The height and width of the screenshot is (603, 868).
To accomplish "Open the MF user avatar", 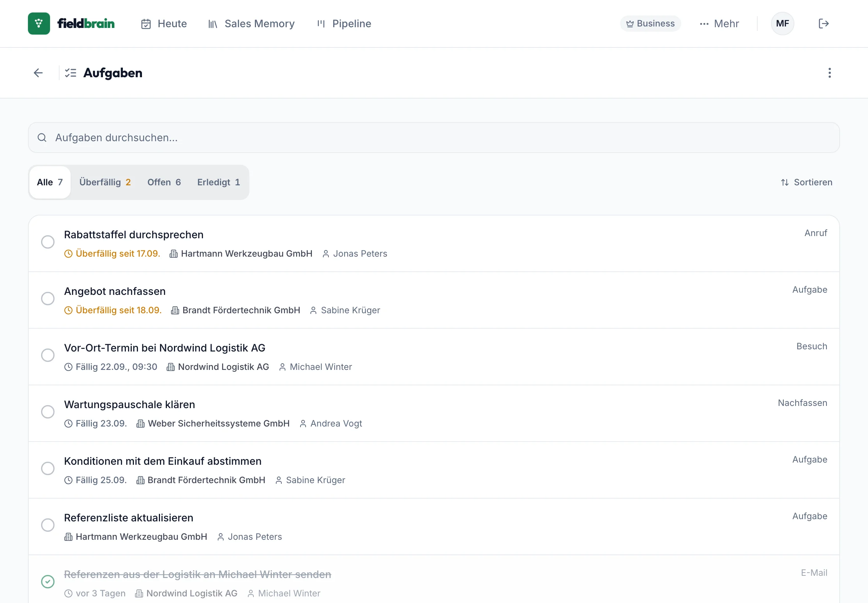I will (782, 24).
